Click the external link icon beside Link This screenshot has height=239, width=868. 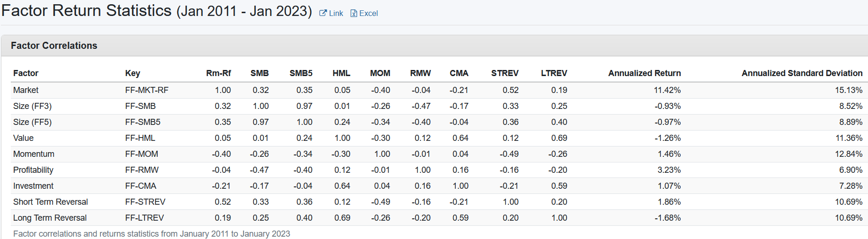click(323, 13)
